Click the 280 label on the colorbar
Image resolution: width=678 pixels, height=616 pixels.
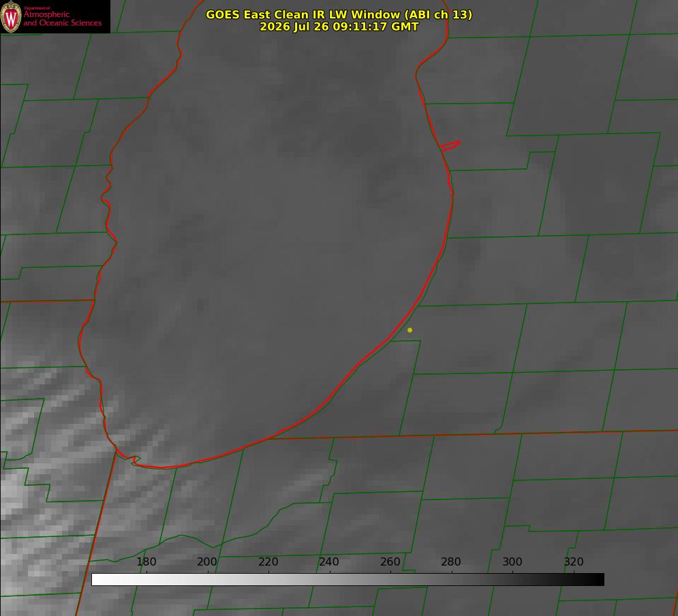click(451, 561)
